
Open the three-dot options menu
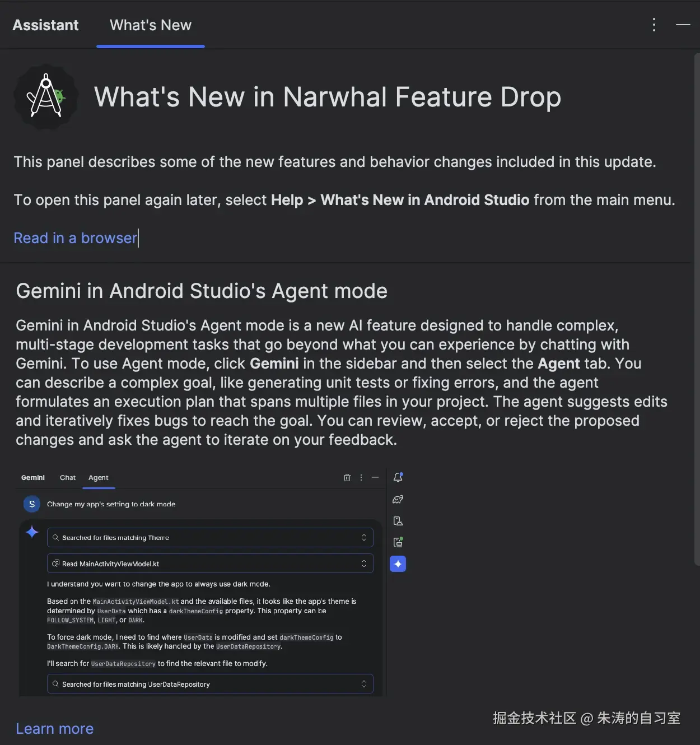click(x=654, y=25)
